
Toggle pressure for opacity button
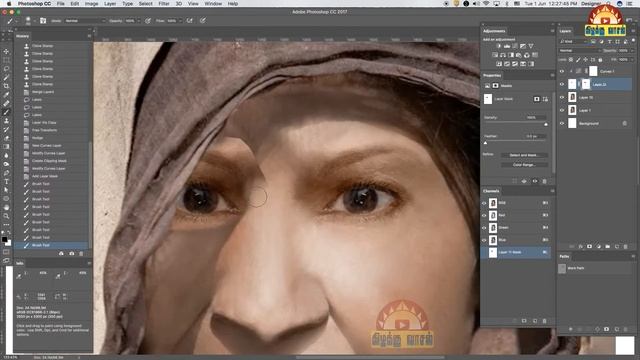[148, 20]
